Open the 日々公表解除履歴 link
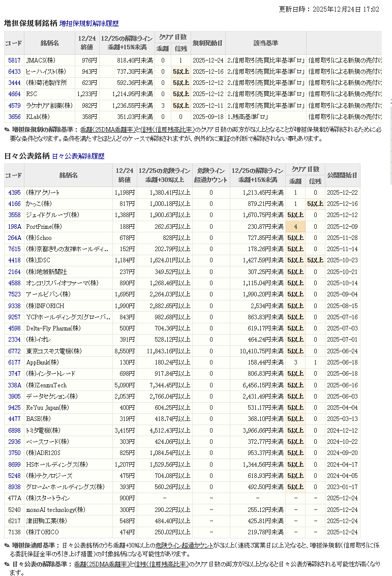Screen dimensions: 392x576 78,156
